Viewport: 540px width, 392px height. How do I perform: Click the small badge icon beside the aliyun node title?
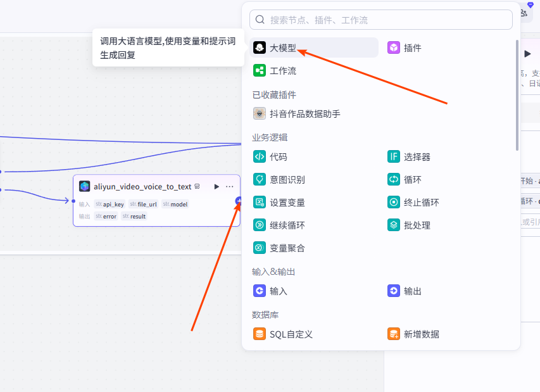pyautogui.click(x=197, y=186)
